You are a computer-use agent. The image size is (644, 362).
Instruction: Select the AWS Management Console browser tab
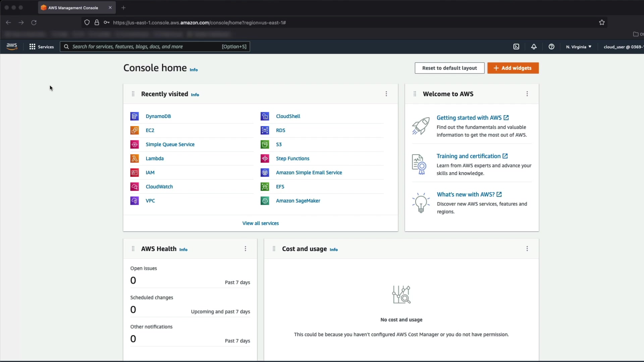[x=73, y=8]
